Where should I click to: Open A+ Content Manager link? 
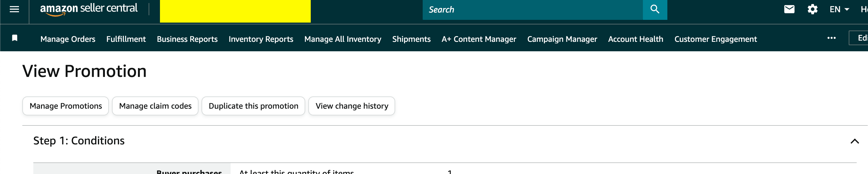pos(478,39)
